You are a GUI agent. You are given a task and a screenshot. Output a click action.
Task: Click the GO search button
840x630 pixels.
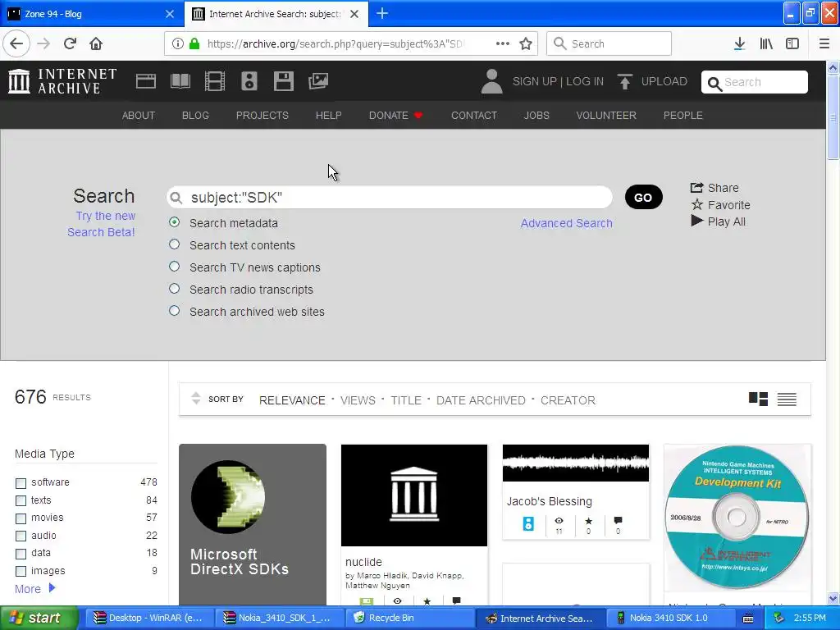click(x=643, y=197)
